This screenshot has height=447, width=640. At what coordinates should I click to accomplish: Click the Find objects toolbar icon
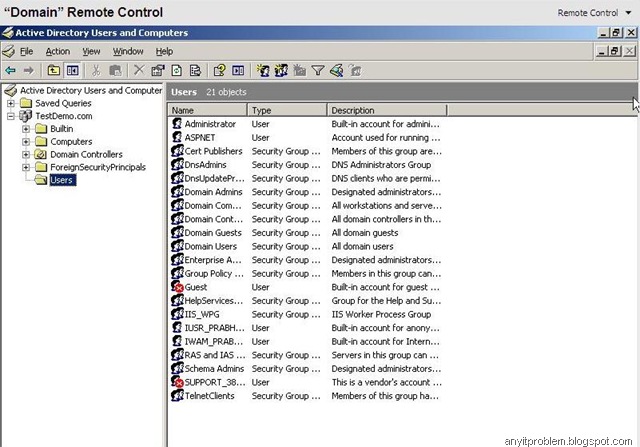tap(337, 71)
